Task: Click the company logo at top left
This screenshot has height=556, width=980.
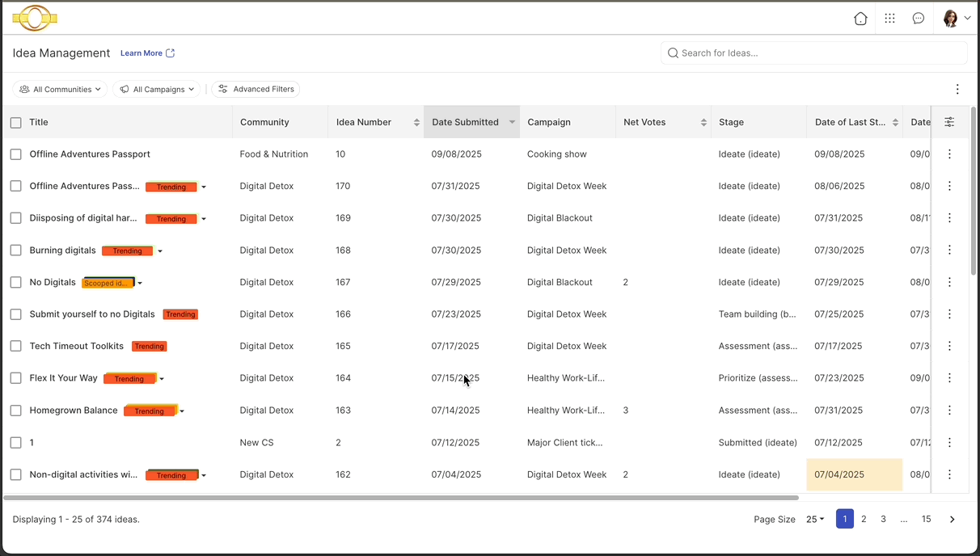Action: coord(35,18)
